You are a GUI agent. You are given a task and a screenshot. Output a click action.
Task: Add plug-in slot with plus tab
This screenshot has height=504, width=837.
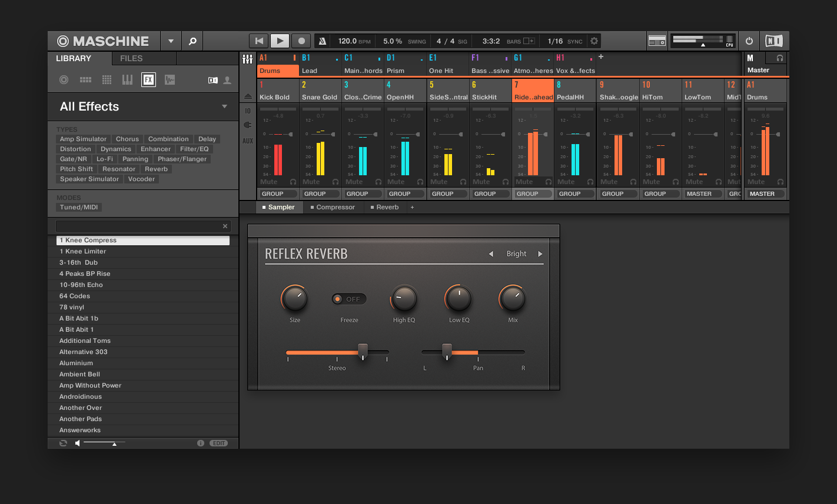point(412,207)
